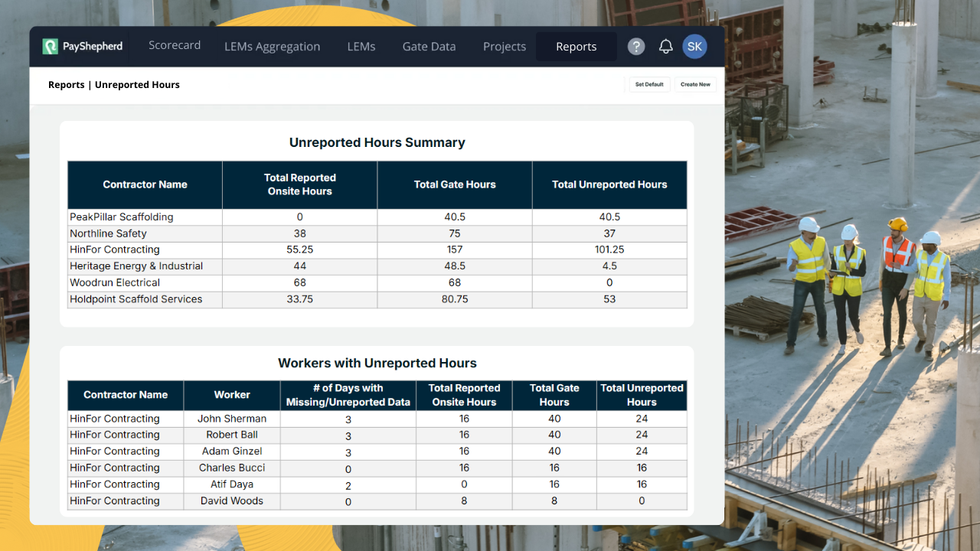Select the PeakPillar Scaffolding row
Viewport: 980px width, 551px height.
(377, 217)
